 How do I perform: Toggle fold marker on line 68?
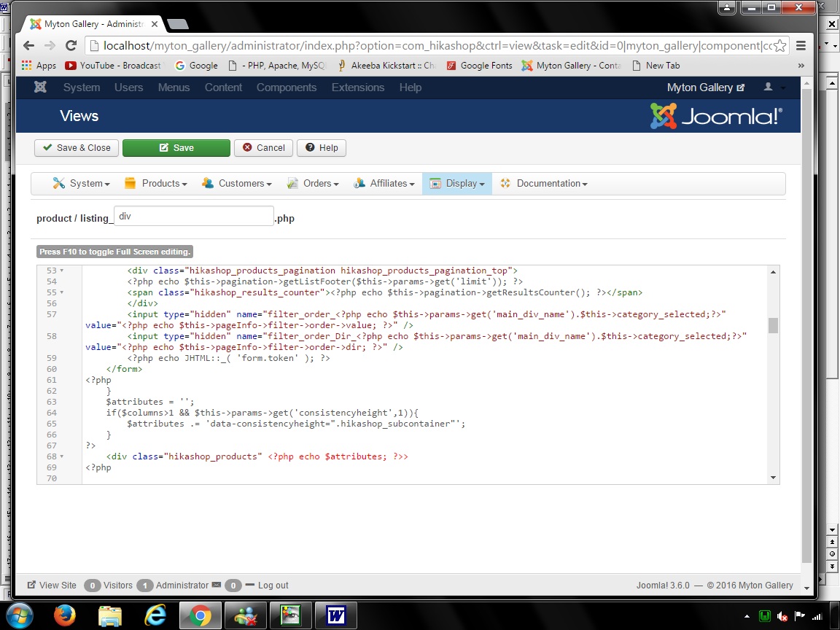62,456
